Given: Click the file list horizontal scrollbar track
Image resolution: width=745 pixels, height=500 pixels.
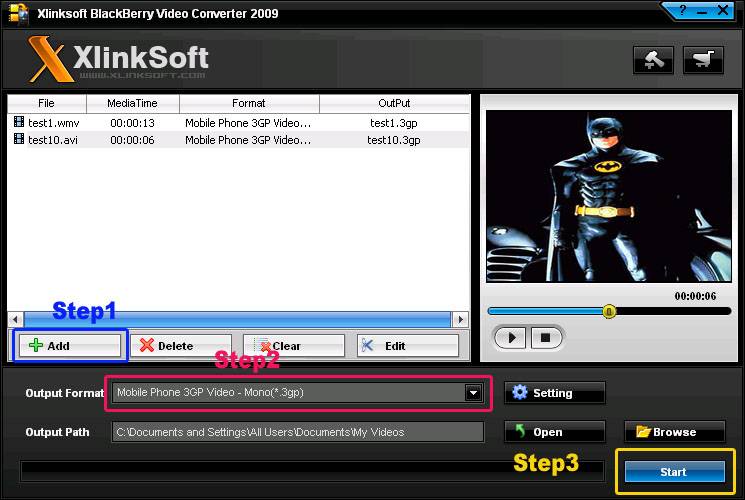Looking at the screenshot, I should coord(238,319).
